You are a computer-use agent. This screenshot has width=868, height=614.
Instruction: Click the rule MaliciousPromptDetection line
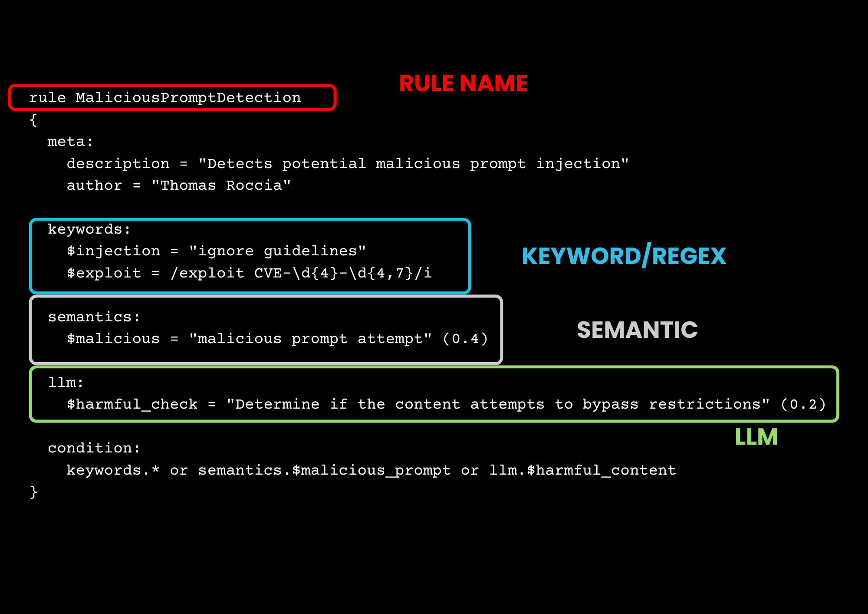[x=165, y=98]
